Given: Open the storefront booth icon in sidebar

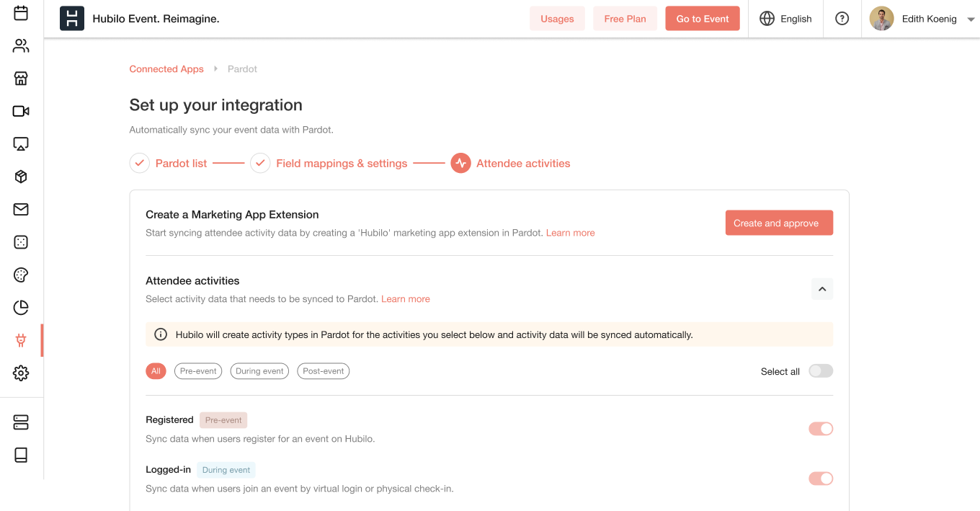Looking at the screenshot, I should (21, 79).
